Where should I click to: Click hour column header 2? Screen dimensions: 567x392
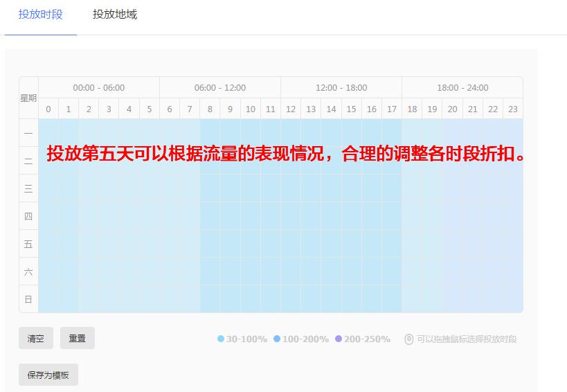click(89, 109)
